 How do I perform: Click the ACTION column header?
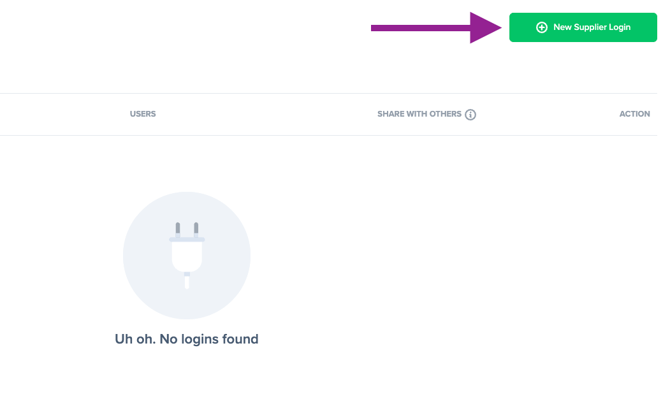coord(635,114)
